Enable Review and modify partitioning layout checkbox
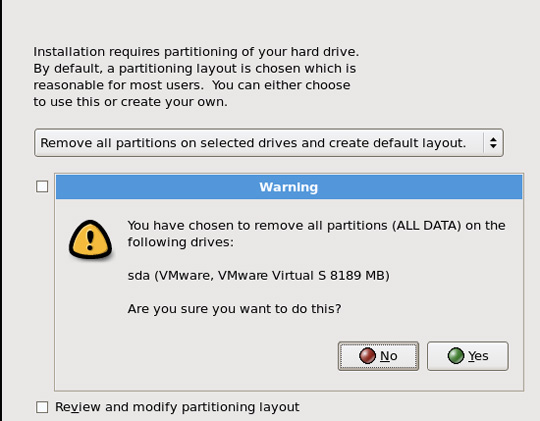Screen dimensions: 540x421 pos(42,407)
